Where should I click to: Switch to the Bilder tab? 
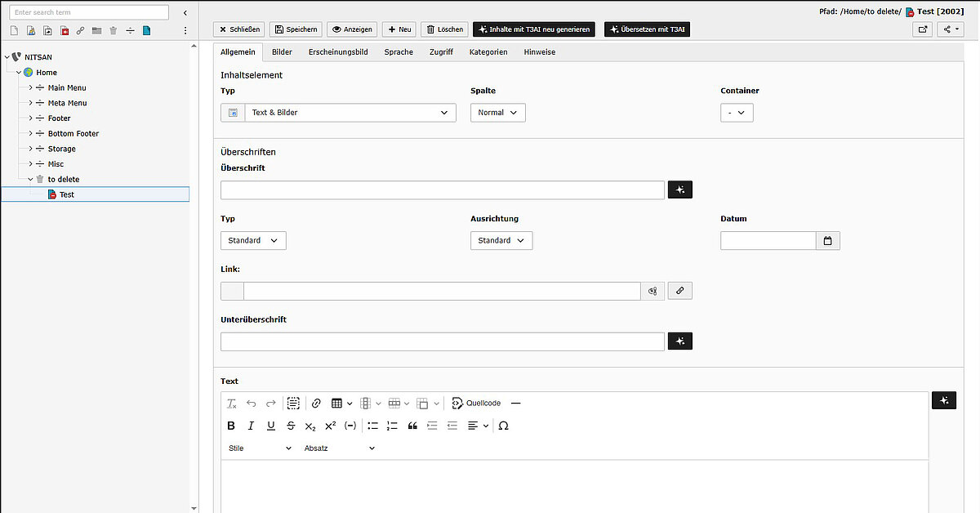point(282,51)
